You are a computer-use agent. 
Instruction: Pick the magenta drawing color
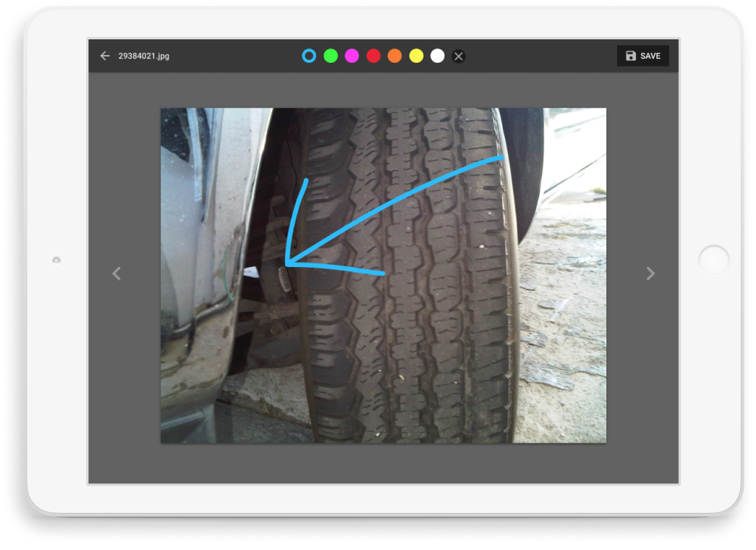352,56
